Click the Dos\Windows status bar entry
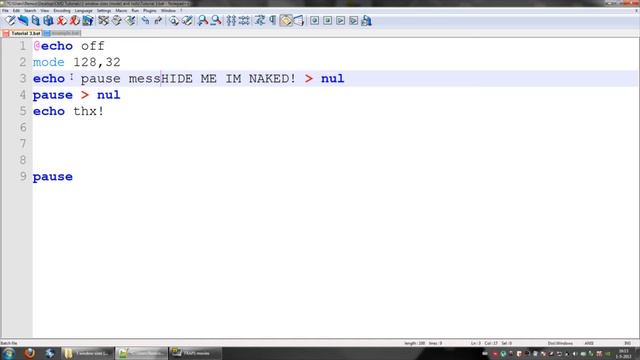 click(x=560, y=343)
